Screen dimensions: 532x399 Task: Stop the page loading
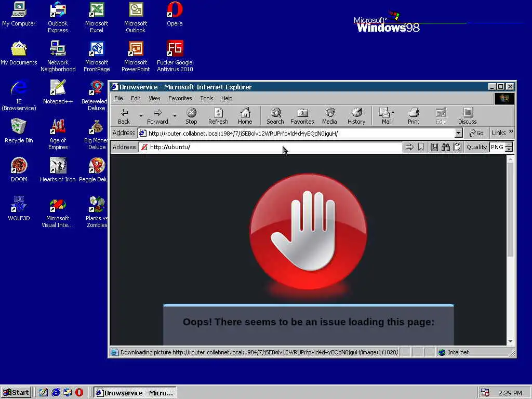(191, 116)
